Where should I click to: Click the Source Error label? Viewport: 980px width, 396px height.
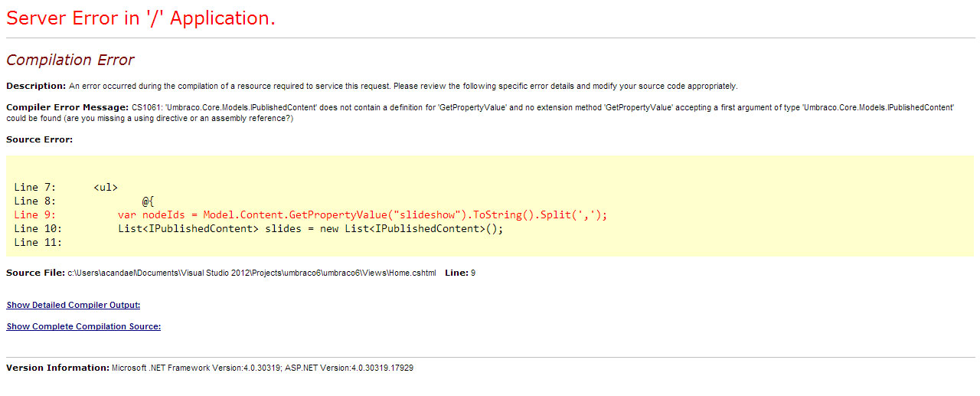tap(39, 139)
